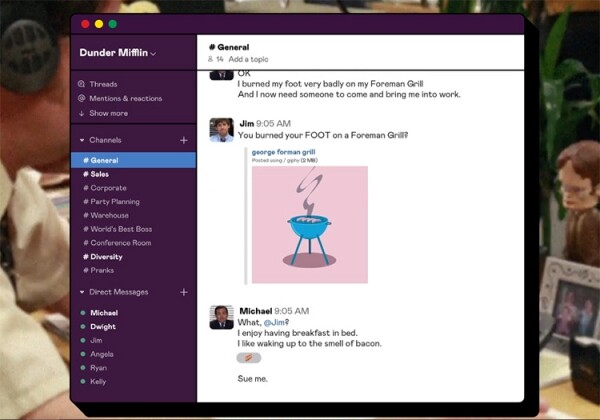Open the Dunder Mifflin workspace dropdown
600x420 pixels.
[x=118, y=52]
